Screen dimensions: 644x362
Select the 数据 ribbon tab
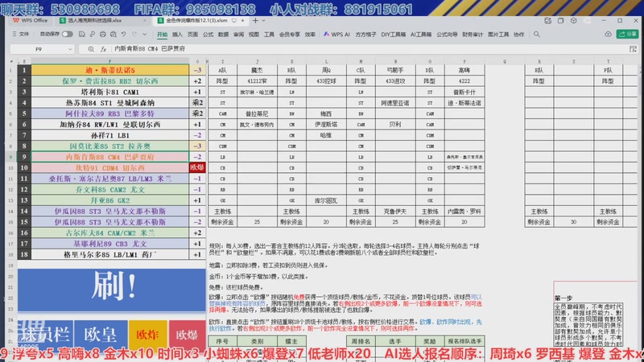tap(223, 35)
